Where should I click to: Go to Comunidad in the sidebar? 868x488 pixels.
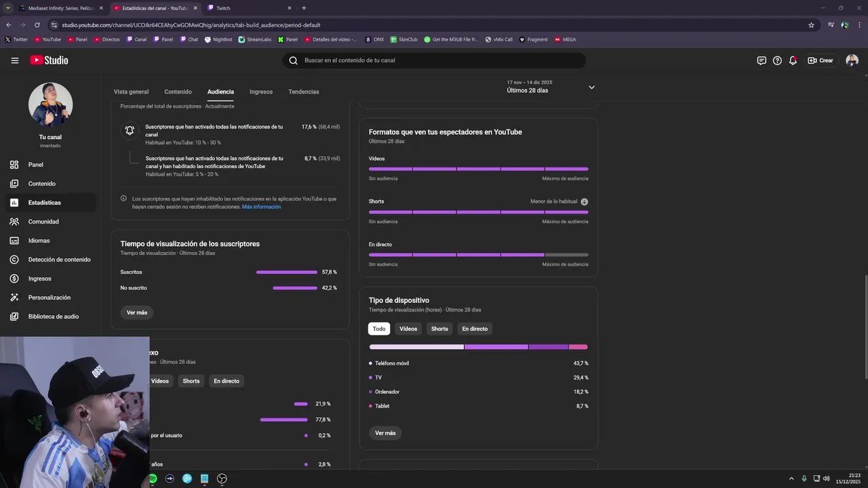tap(51, 222)
